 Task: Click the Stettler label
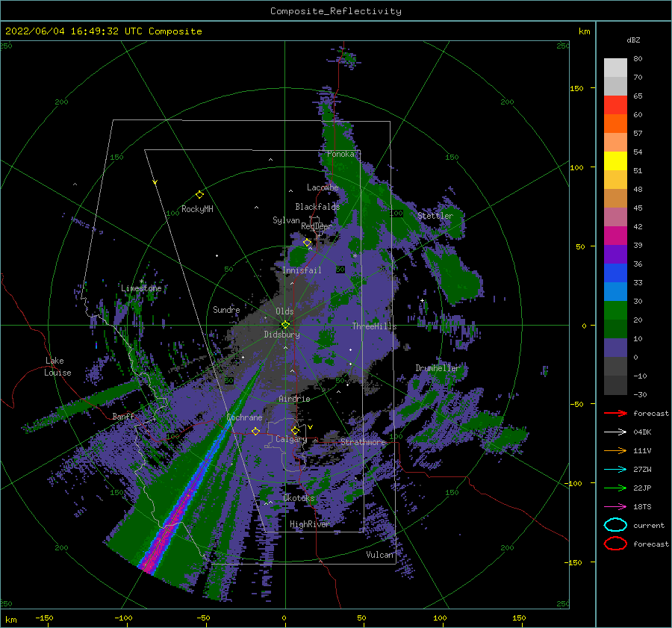[435, 216]
